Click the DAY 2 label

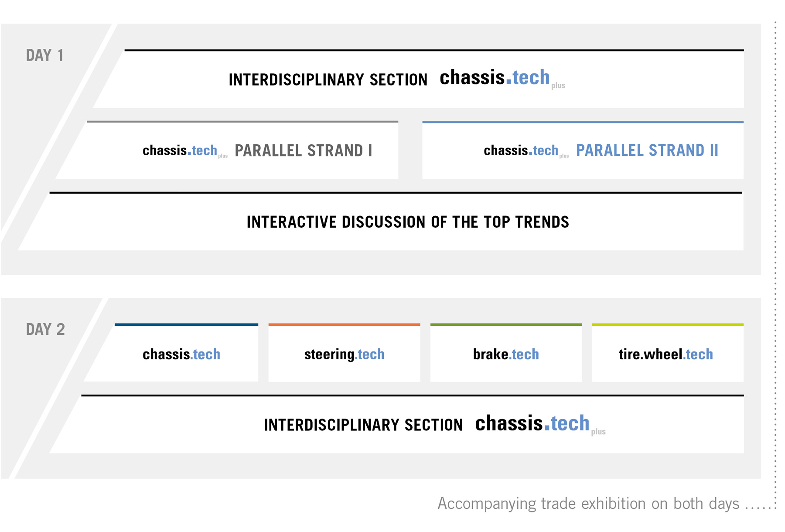pos(45,329)
